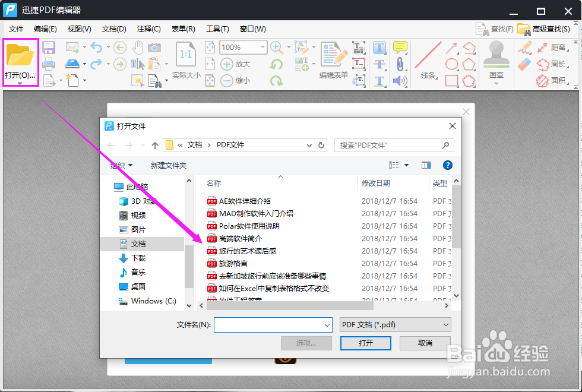This screenshot has height=392, width=582.
Task: Click the Redo arrow icon
Action: click(96, 64)
